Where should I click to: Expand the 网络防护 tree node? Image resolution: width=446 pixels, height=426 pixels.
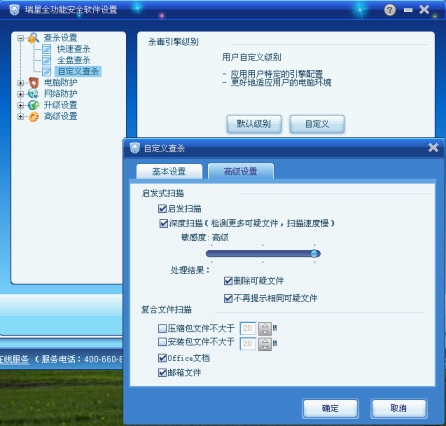pyautogui.click(x=21, y=94)
